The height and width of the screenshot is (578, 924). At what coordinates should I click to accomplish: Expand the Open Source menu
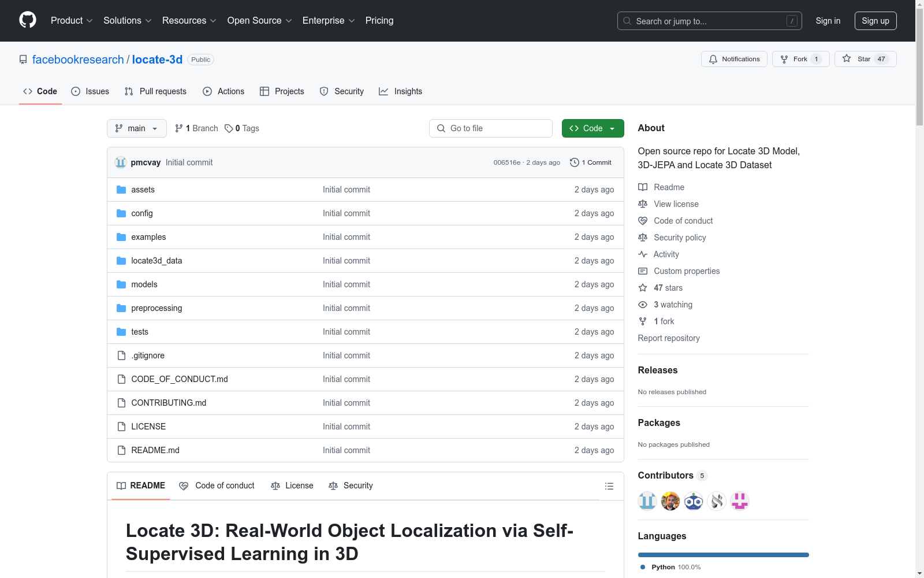(260, 21)
